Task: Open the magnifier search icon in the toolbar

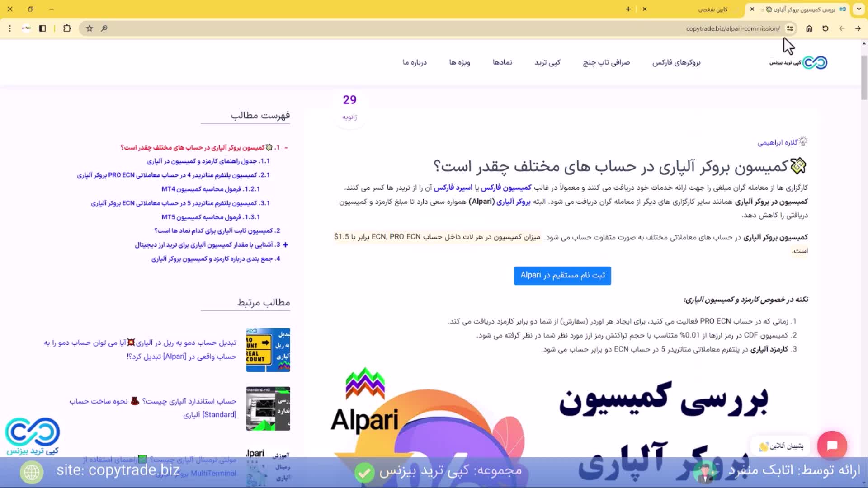Action: pos(104,28)
